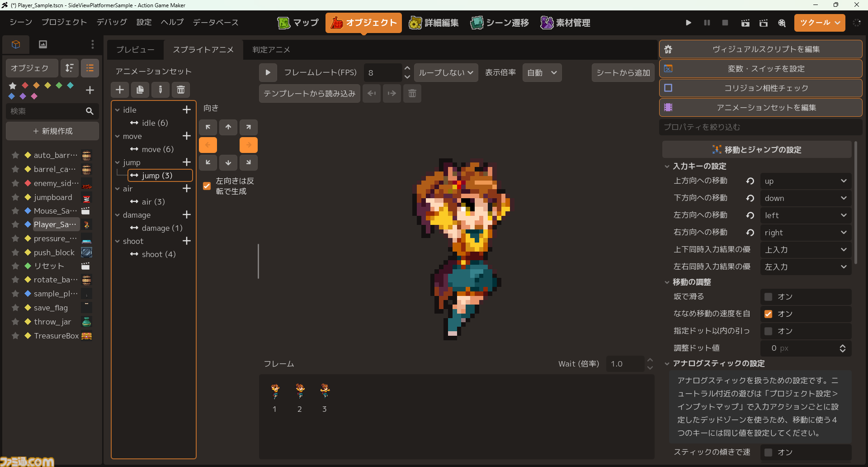
Task: Toggle the mirror-left-direction checkbox
Action: tap(207, 186)
